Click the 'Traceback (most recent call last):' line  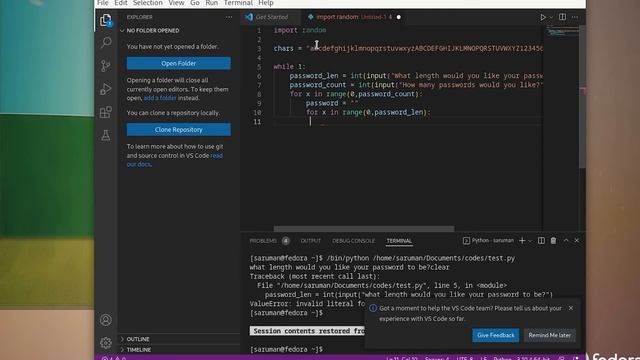tap(315, 276)
